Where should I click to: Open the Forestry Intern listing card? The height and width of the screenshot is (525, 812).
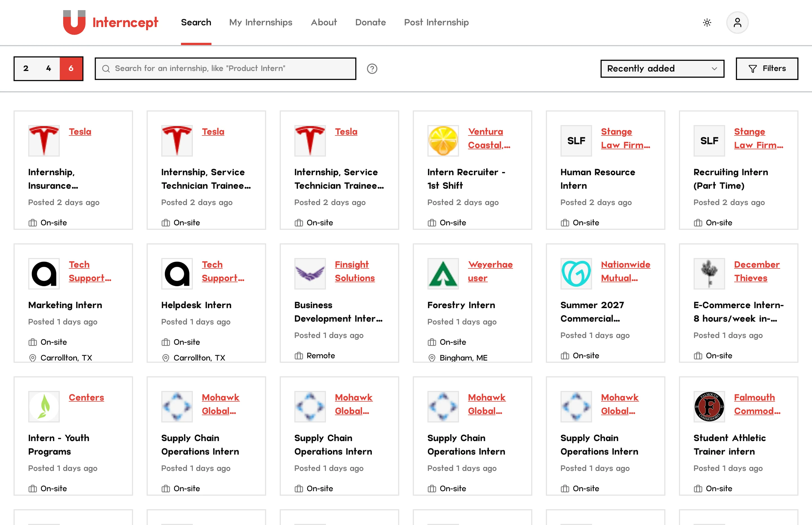[x=472, y=303]
